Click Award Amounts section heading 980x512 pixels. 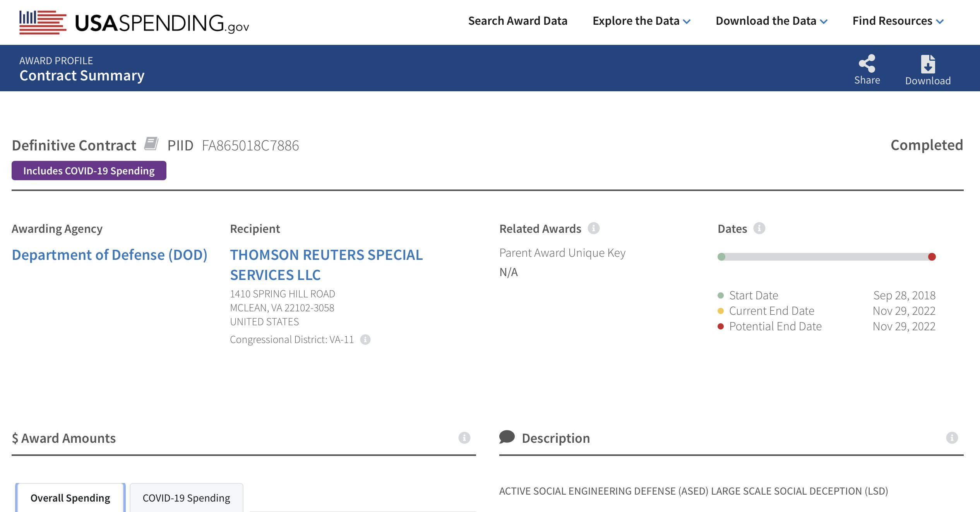[x=64, y=438]
